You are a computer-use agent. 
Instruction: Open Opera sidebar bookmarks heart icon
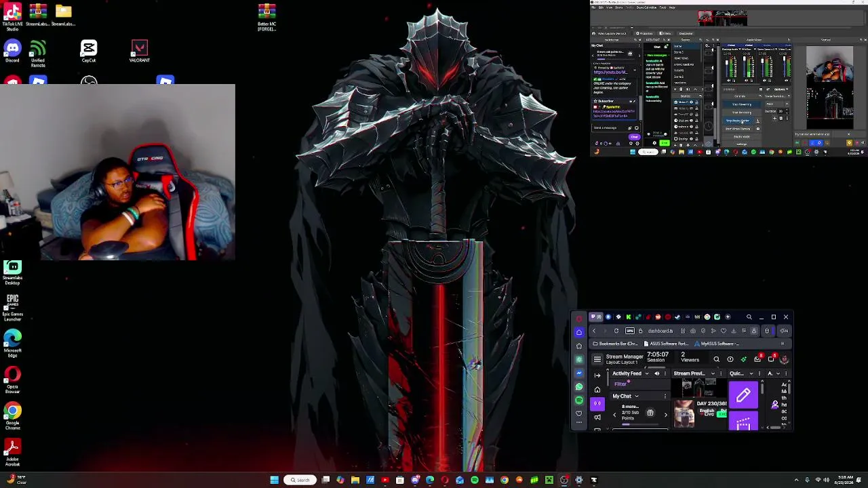(579, 413)
